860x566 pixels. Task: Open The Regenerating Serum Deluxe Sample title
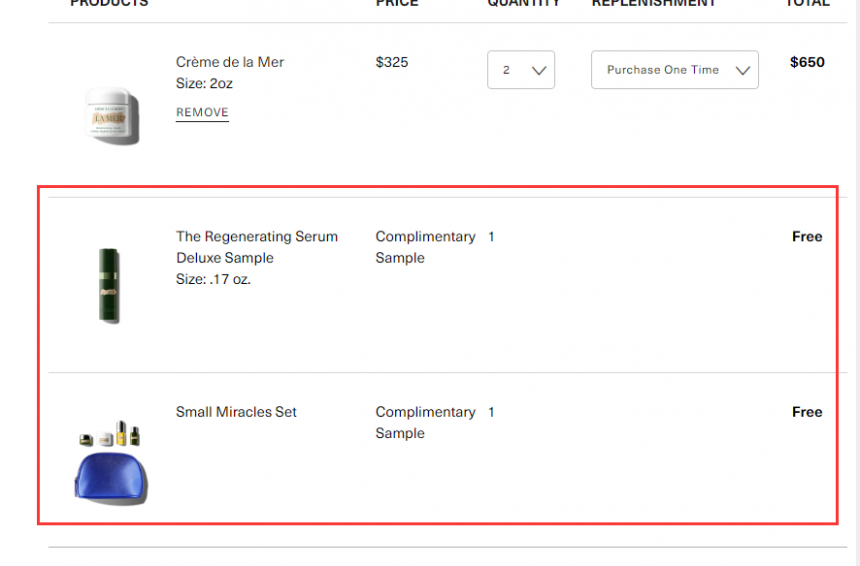tap(257, 247)
